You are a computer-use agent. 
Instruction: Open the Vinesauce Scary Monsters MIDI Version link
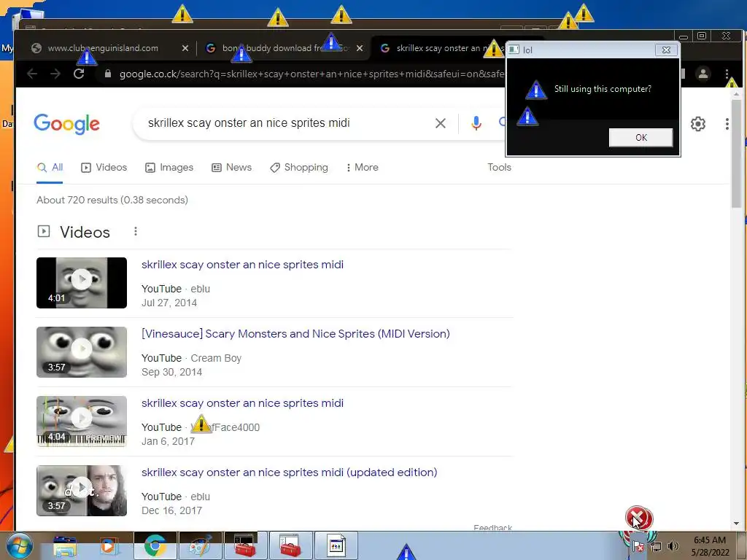point(295,334)
